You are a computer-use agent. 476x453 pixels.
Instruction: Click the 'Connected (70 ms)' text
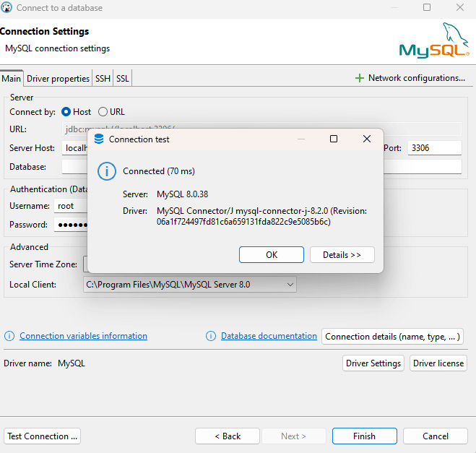[159, 171]
